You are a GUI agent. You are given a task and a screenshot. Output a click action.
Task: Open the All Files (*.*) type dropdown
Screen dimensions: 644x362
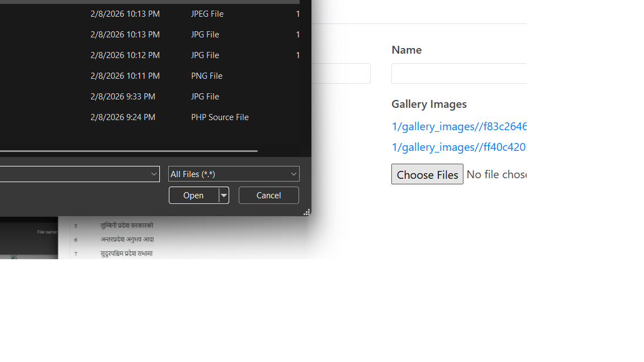coord(234,174)
